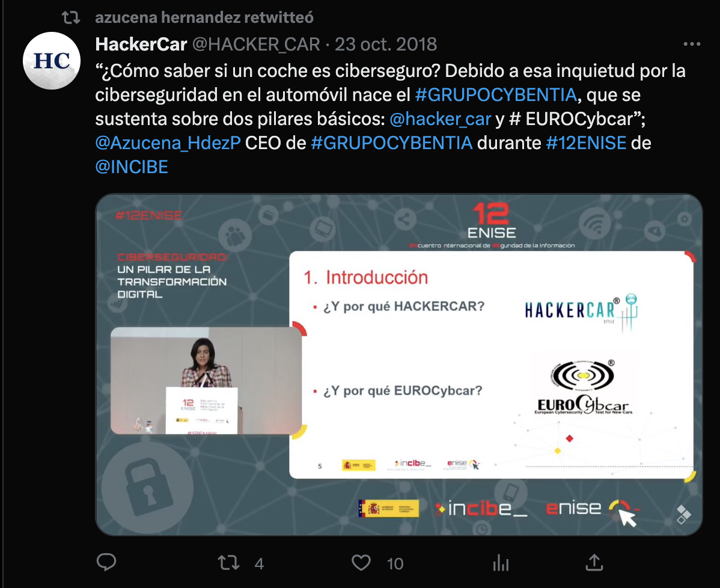Viewport: 720px width, 588px height.
Task: Click the like count of 10
Action: 395,564
